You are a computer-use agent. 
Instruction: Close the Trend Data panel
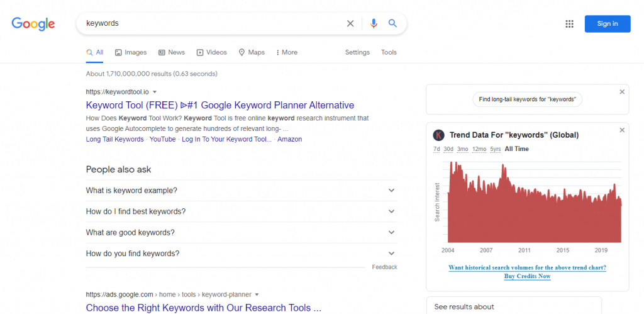[x=622, y=130]
